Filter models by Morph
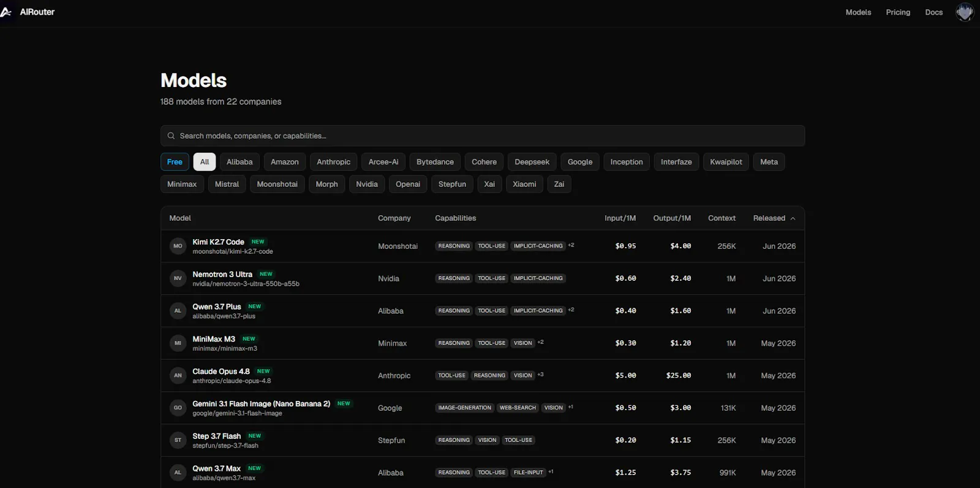 click(x=326, y=184)
